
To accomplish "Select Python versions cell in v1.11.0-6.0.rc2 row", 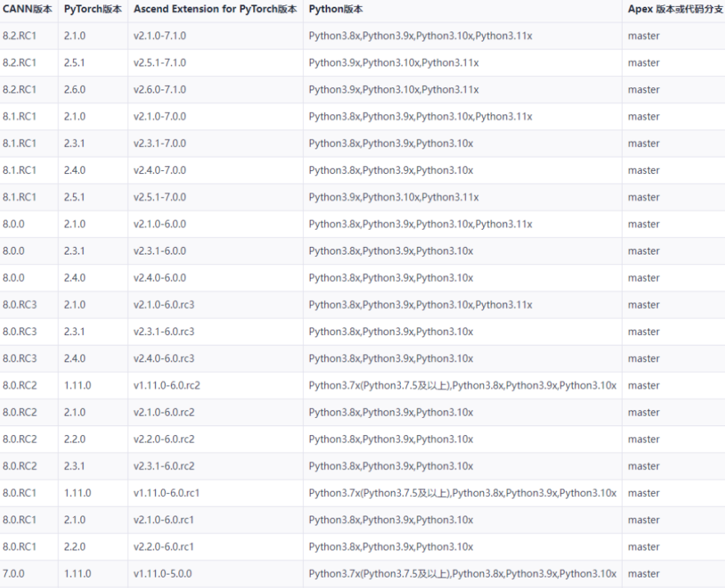I will tap(462, 386).
